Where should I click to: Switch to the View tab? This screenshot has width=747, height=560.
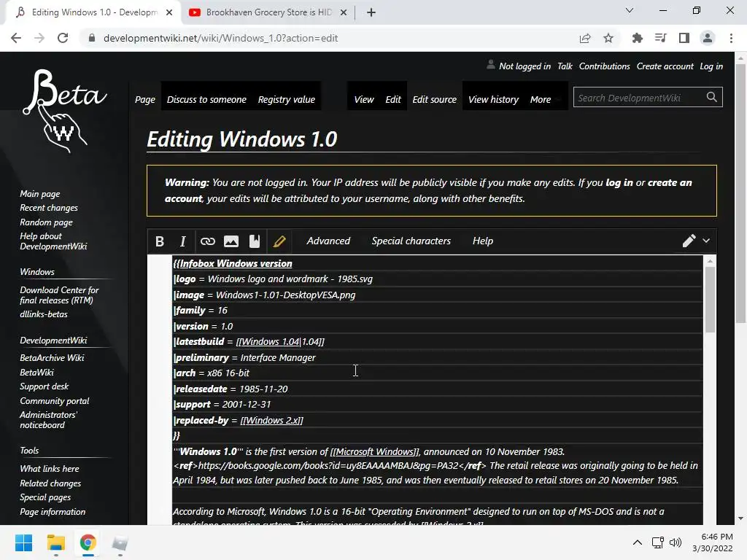pos(364,99)
